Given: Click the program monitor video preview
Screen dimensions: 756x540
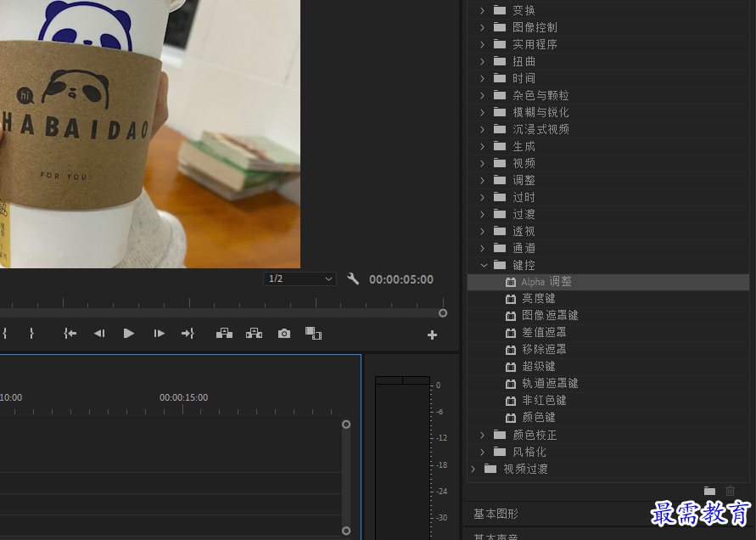Looking at the screenshot, I should 150,133.
